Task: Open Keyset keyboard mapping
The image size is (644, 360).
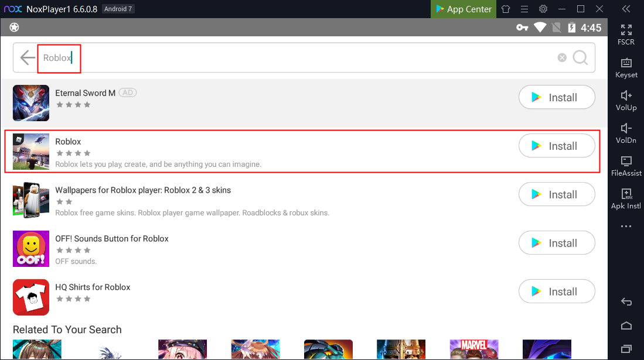Action: [x=626, y=68]
